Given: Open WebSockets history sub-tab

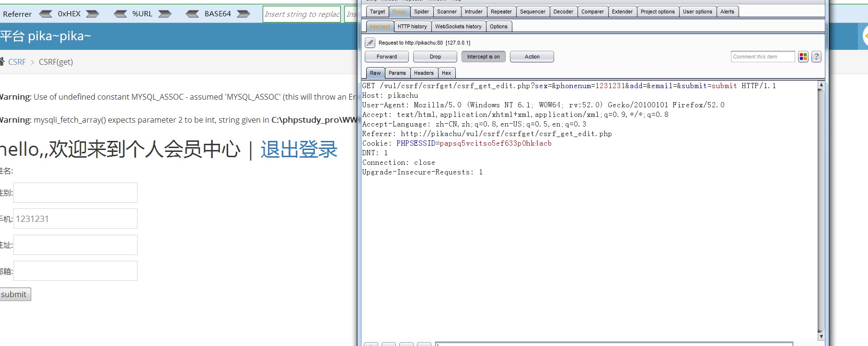Looking at the screenshot, I should [x=458, y=26].
